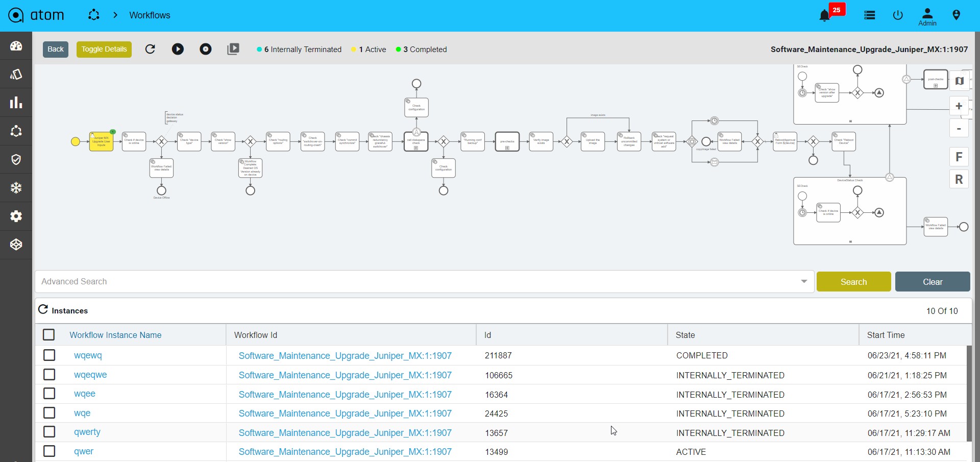Screen dimensions: 980x462
Task: Check the box for wqewq row
Action: pos(49,355)
